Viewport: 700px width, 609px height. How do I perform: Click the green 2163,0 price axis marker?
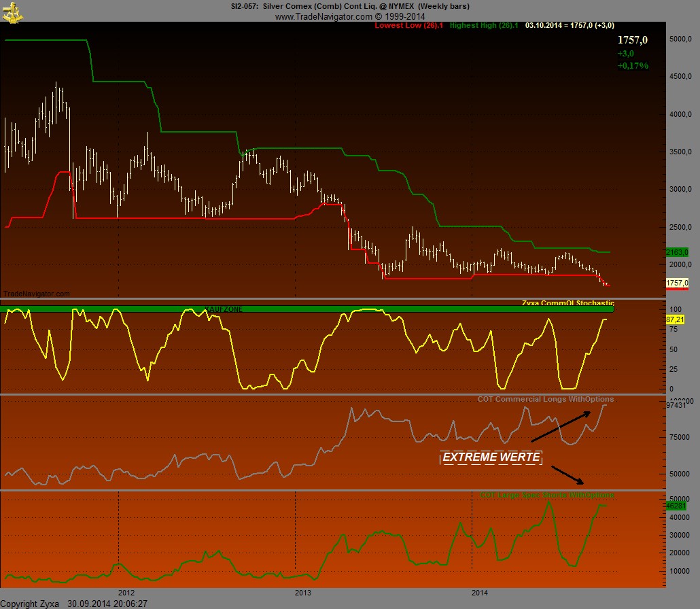pyautogui.click(x=677, y=252)
